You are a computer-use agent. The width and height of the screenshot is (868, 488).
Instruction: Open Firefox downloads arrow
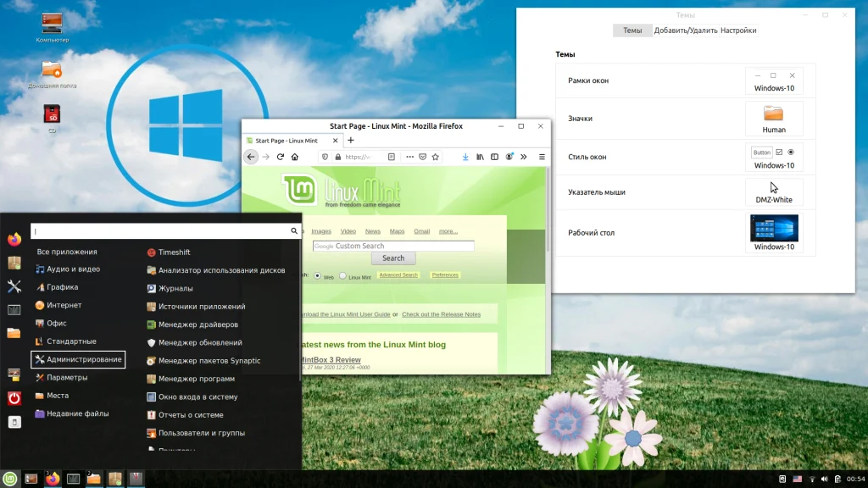click(465, 157)
